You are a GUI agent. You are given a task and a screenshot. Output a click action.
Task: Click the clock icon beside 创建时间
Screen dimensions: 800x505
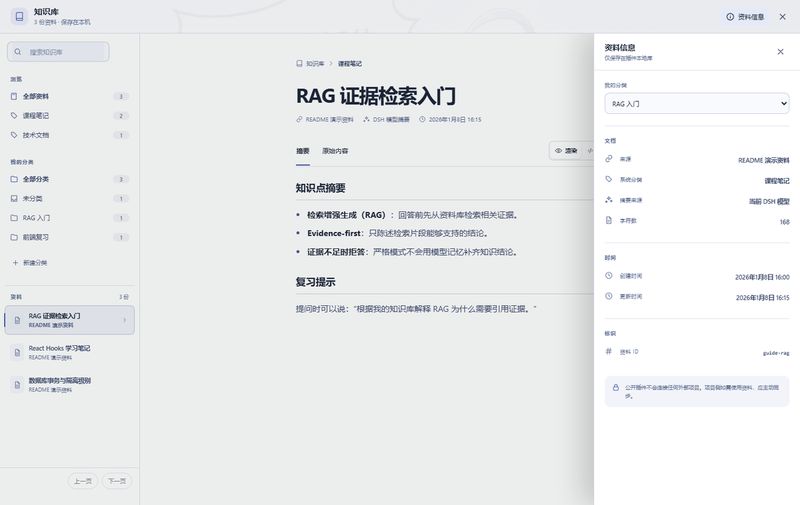point(609,276)
